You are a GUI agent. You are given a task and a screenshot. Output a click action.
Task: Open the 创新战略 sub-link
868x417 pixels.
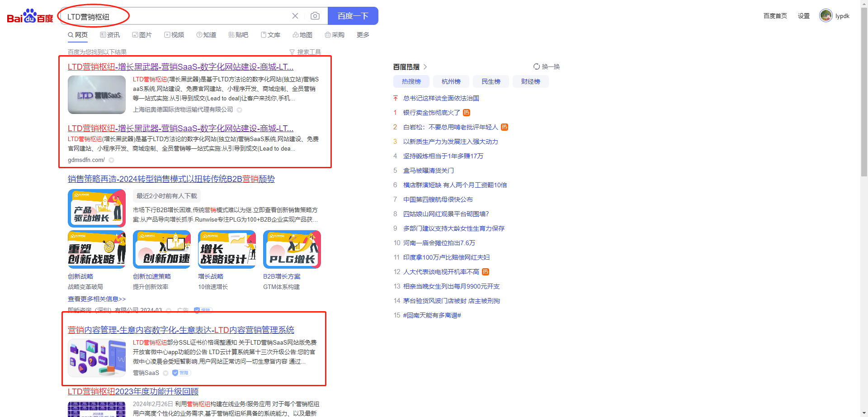click(x=80, y=276)
